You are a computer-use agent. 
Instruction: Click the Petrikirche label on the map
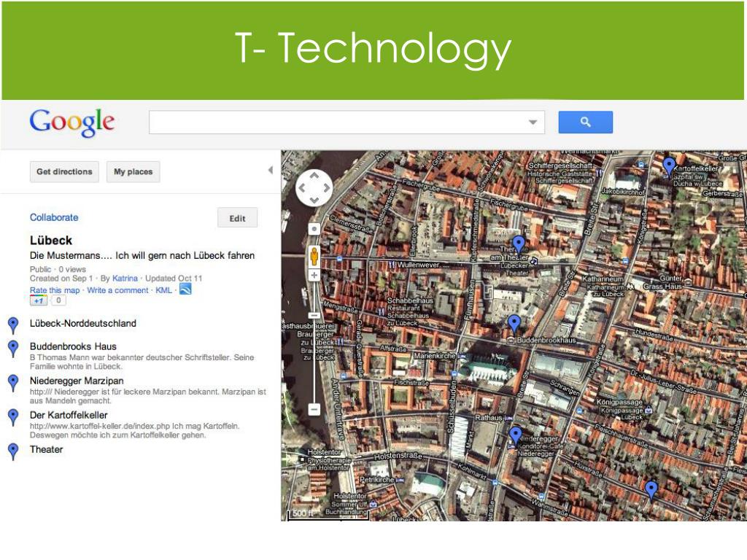[x=377, y=480]
